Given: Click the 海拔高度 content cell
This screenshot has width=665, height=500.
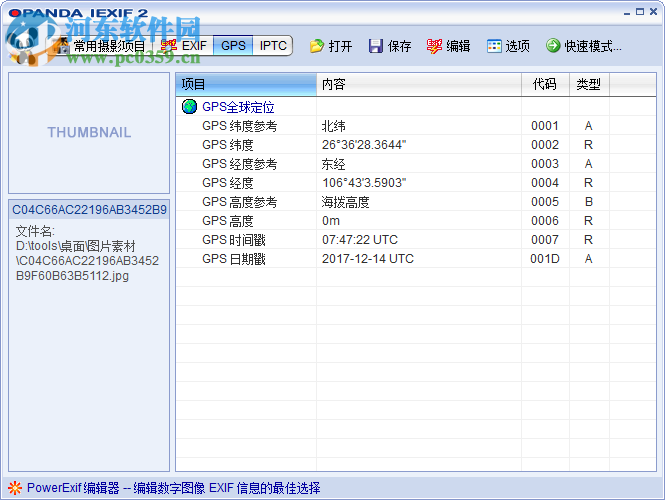Looking at the screenshot, I should [345, 202].
